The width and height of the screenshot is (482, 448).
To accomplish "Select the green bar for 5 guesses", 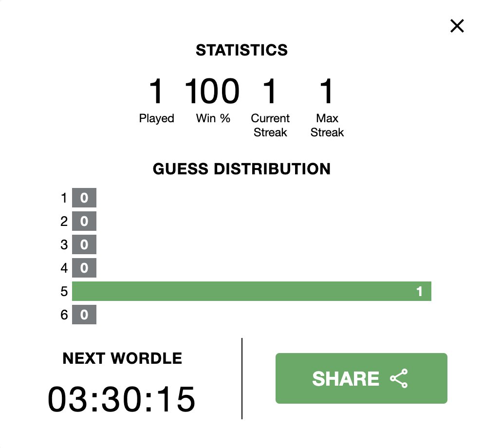I will [251, 291].
